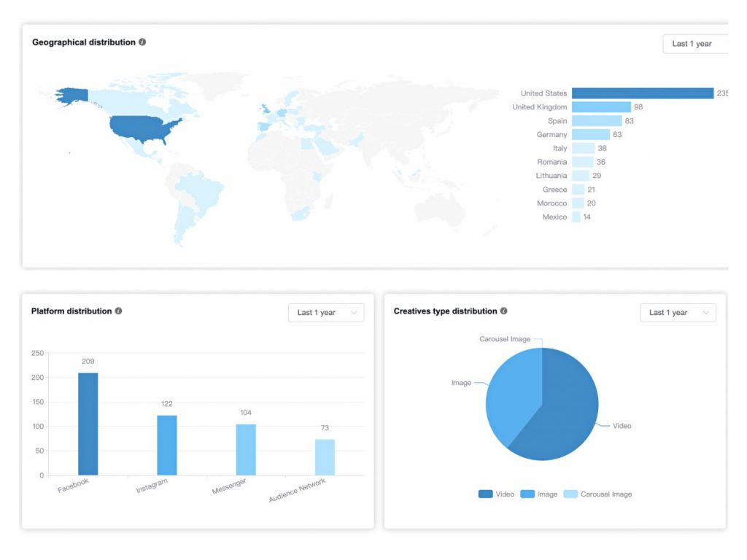Click the Romania bar in country ranking
747x560 pixels.
pyautogui.click(x=583, y=162)
